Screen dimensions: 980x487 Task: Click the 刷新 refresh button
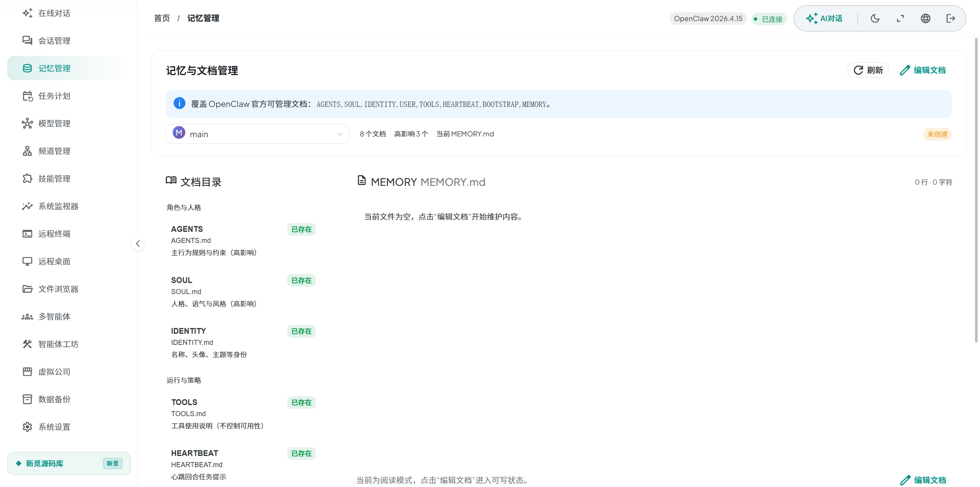point(868,70)
